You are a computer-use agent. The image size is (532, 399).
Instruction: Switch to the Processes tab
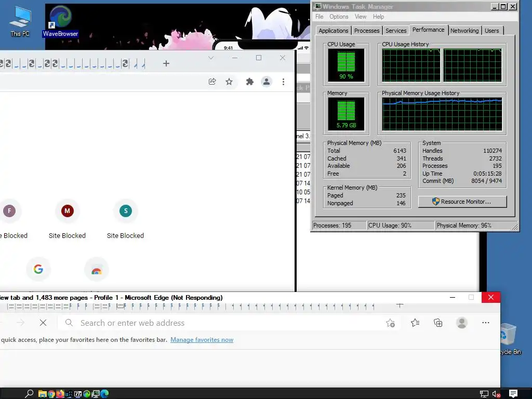pyautogui.click(x=367, y=31)
